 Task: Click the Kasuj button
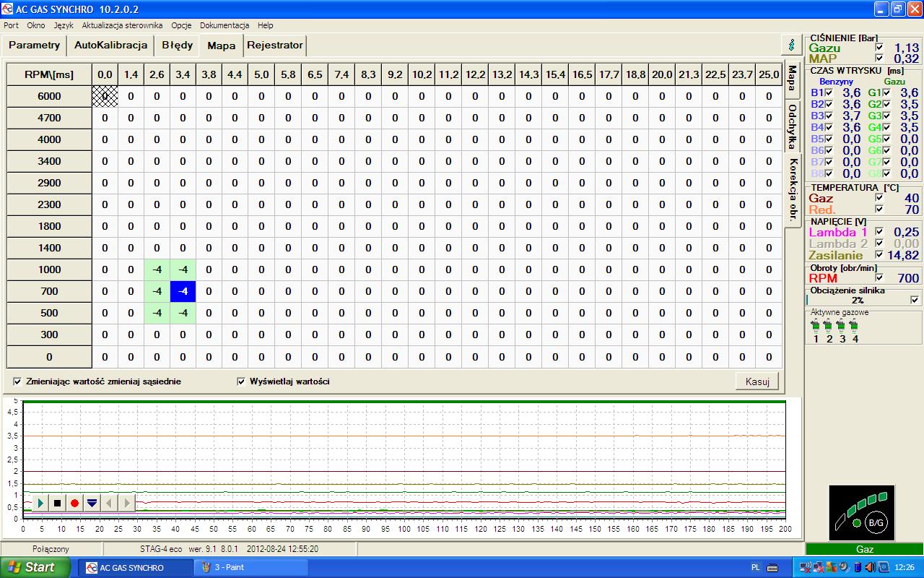757,381
